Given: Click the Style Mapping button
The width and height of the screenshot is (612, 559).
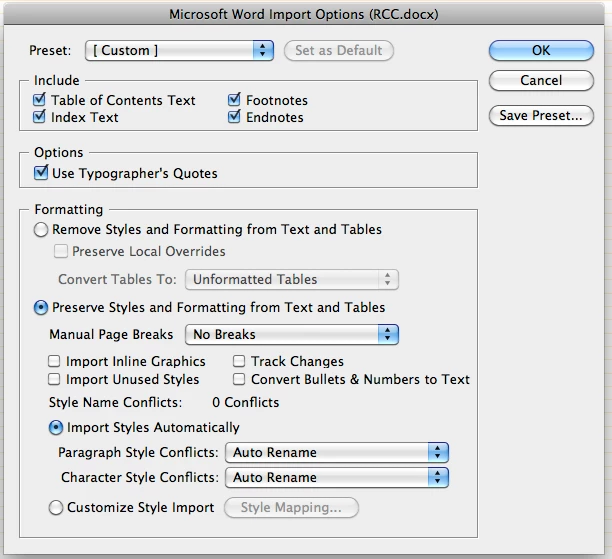Looking at the screenshot, I should pyautogui.click(x=291, y=507).
